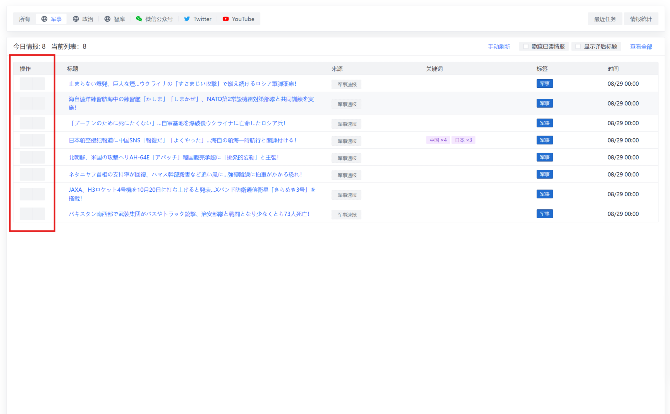Click the purple keyword tag in fourth row
The height and width of the screenshot is (414, 670).
pyautogui.click(x=438, y=140)
